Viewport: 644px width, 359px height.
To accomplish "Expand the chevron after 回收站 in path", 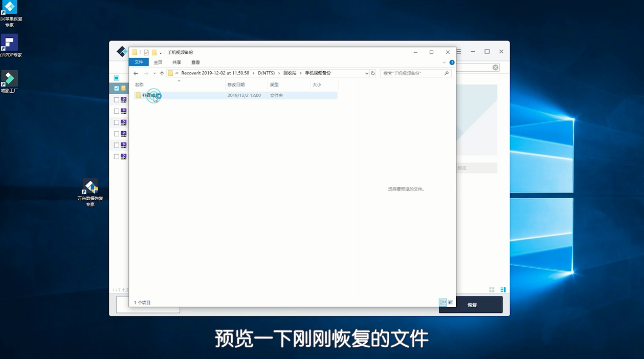I will click(x=301, y=73).
